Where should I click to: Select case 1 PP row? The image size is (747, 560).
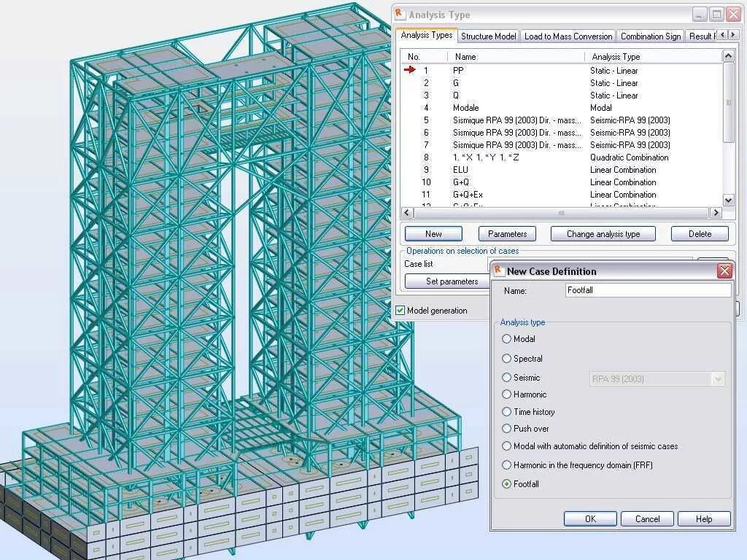coord(561,71)
